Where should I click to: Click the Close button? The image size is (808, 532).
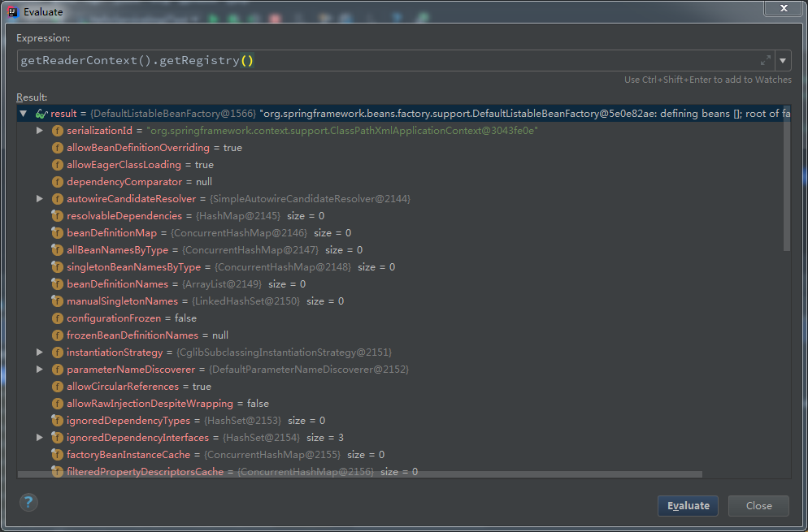click(x=758, y=506)
